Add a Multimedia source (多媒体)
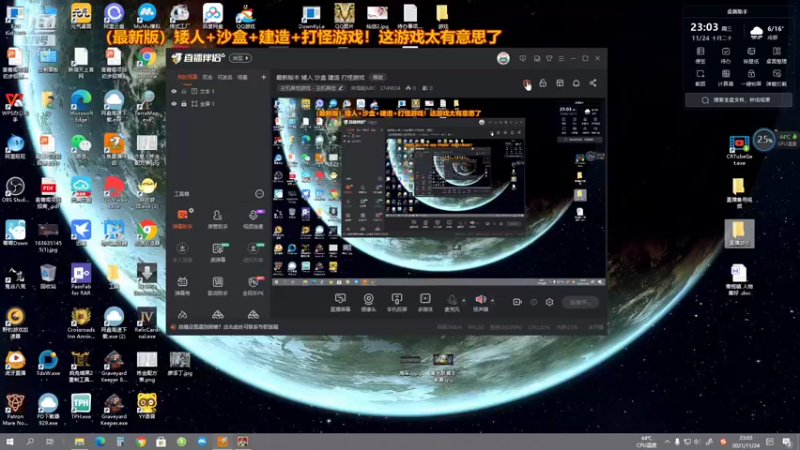This screenshot has height=450, width=800. pyautogui.click(x=425, y=302)
